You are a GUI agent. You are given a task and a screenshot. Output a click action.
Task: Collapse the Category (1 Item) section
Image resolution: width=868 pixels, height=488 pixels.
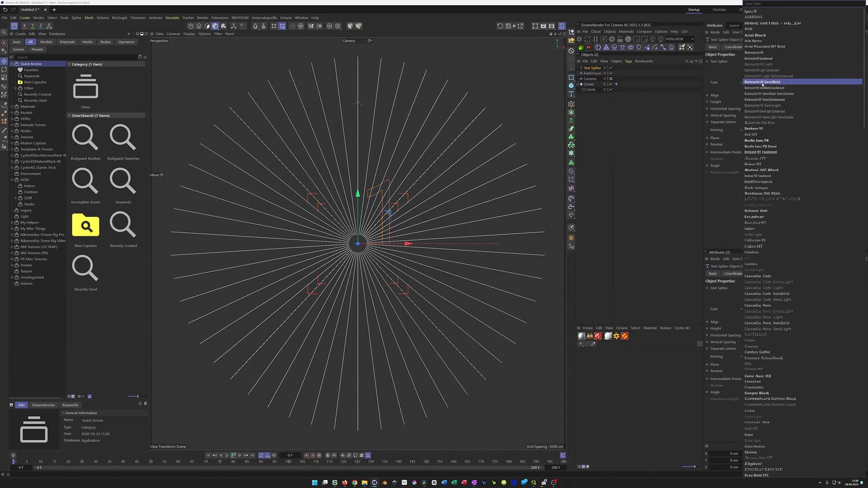69,64
